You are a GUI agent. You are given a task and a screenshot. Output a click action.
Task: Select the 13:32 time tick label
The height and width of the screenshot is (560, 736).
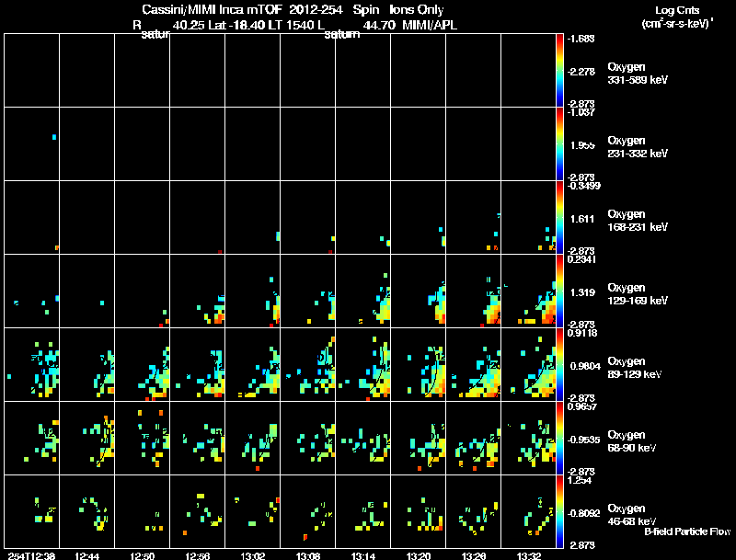tap(528, 555)
